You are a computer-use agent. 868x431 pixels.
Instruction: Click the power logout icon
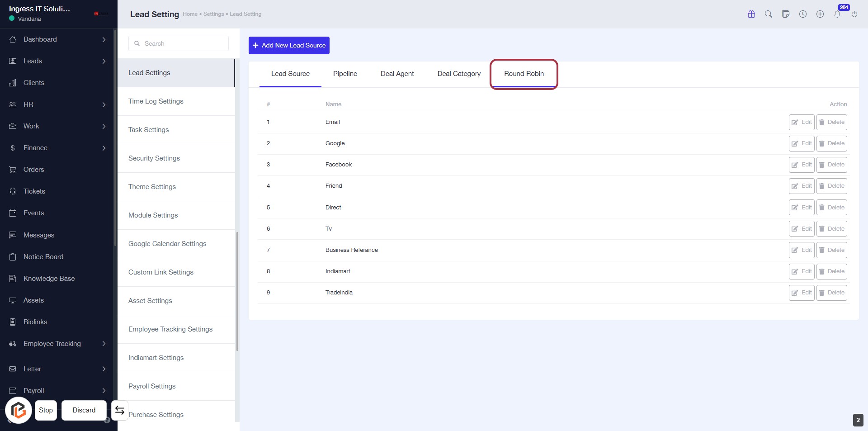tap(854, 14)
